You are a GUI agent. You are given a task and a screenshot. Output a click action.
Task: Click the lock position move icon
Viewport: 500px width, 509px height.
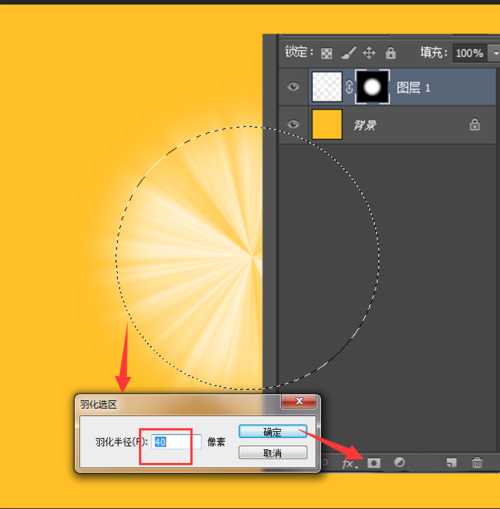point(369,53)
